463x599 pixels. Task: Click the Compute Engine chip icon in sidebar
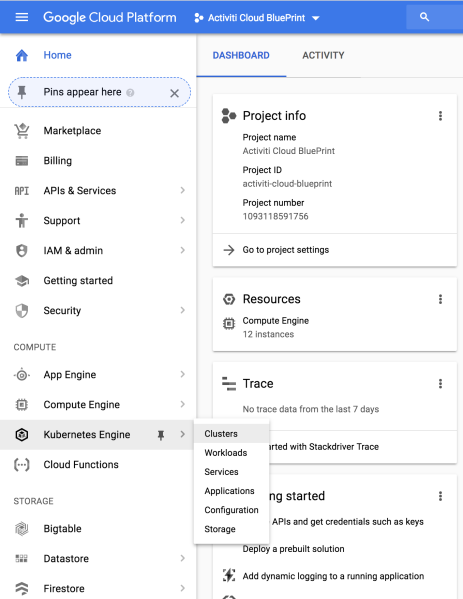coord(22,405)
